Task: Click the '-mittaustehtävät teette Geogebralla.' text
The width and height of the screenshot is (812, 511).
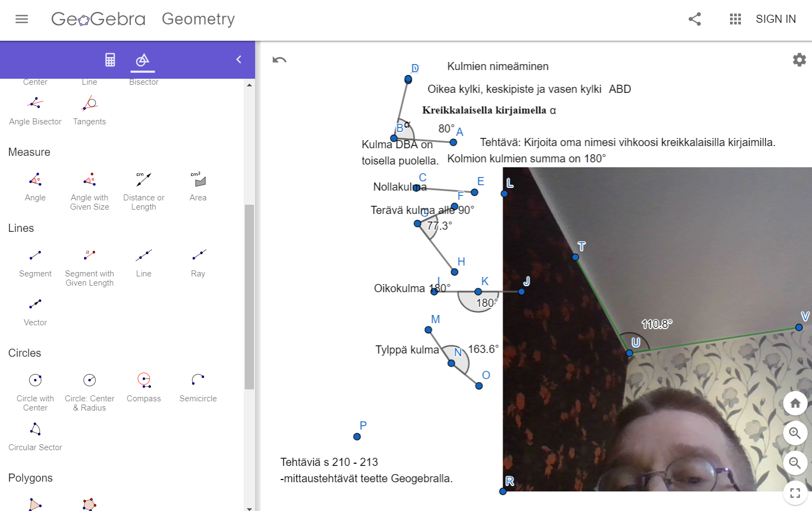Action: pos(366,478)
